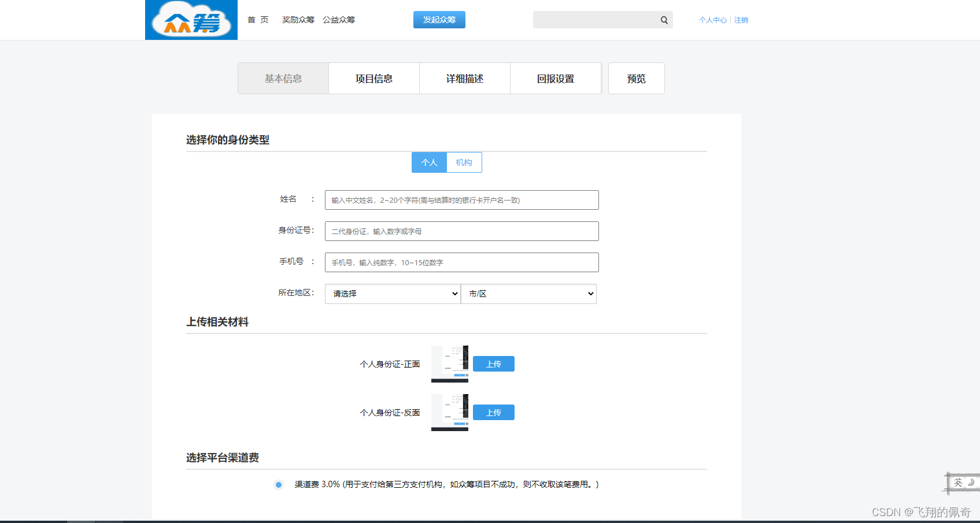Expand the 请选择 province dropdown

393,294
